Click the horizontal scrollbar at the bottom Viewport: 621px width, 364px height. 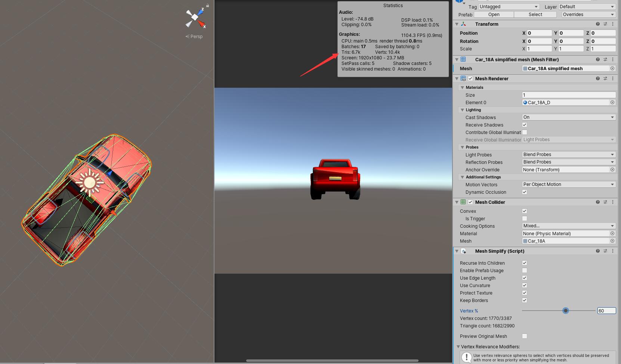pos(333,361)
